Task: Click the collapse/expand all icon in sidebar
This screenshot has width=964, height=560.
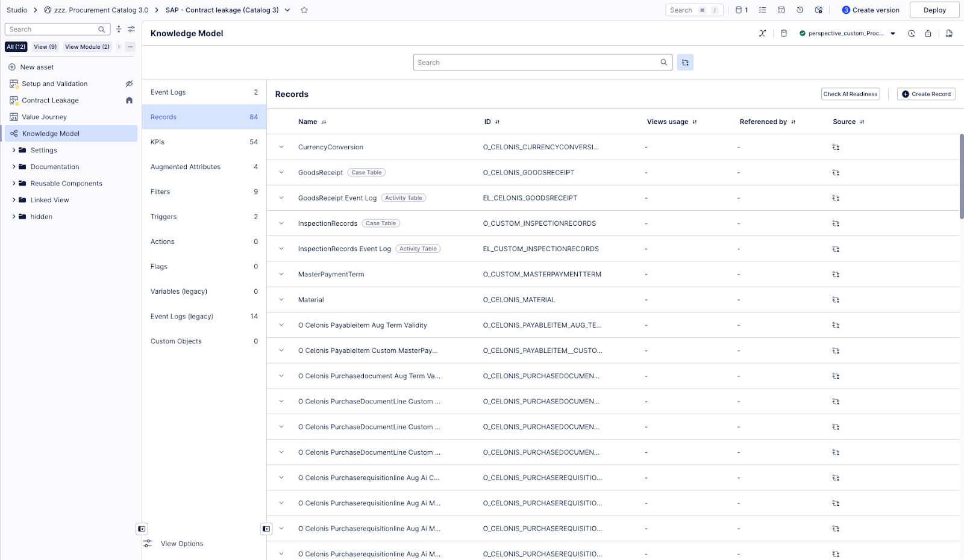Action: (x=119, y=29)
